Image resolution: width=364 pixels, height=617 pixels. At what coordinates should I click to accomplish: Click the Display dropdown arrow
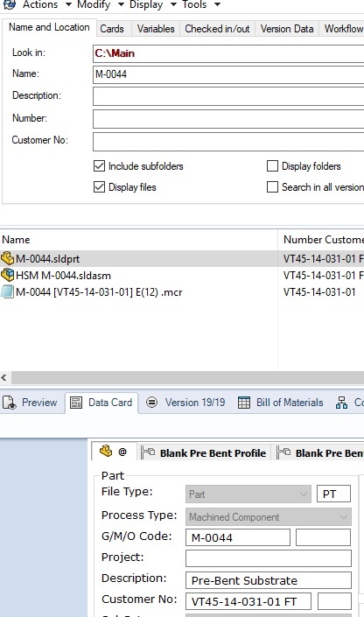pos(173,5)
